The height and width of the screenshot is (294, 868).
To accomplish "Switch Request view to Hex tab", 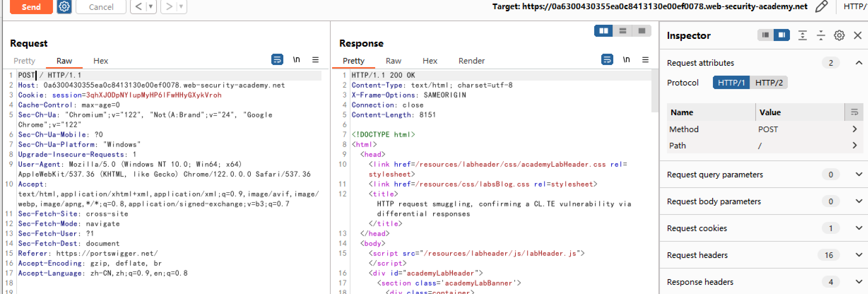I will pyautogui.click(x=101, y=61).
